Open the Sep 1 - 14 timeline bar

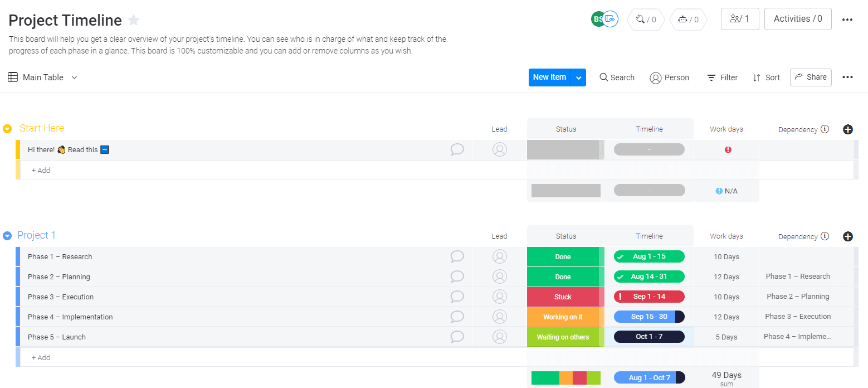click(x=649, y=297)
